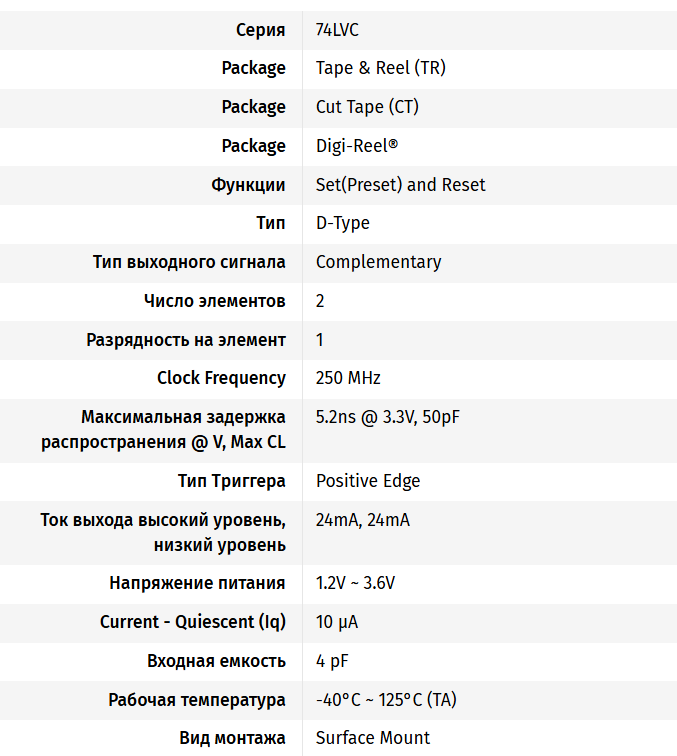The width and height of the screenshot is (677, 756).
Task: Select the Digi-Reel® package value
Action: pyautogui.click(x=357, y=146)
